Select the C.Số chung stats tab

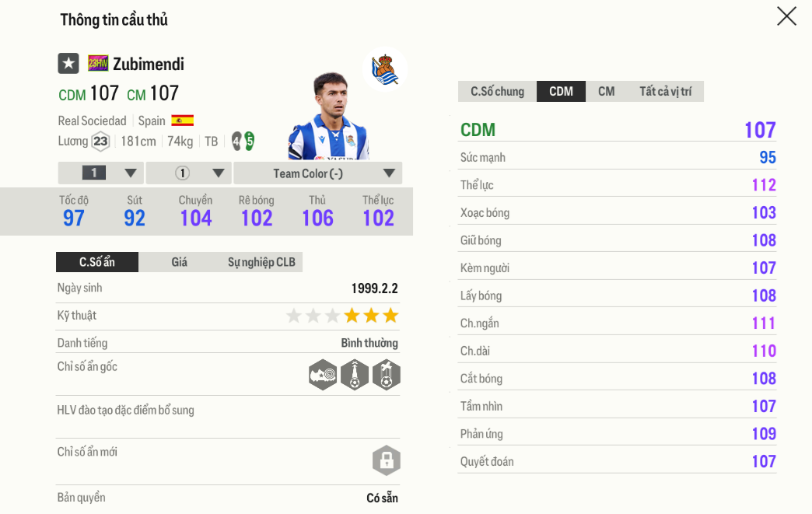(496, 91)
